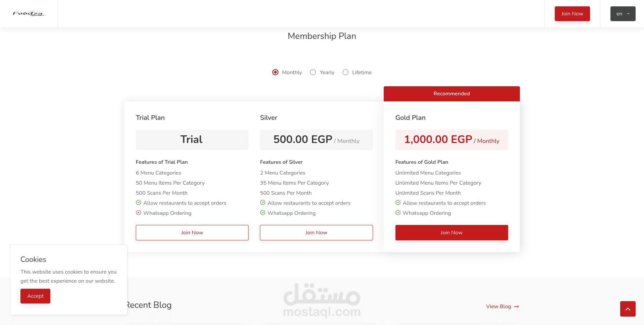The width and height of the screenshot is (644, 325).
Task: Select the Yearly billing option
Action: point(313,72)
